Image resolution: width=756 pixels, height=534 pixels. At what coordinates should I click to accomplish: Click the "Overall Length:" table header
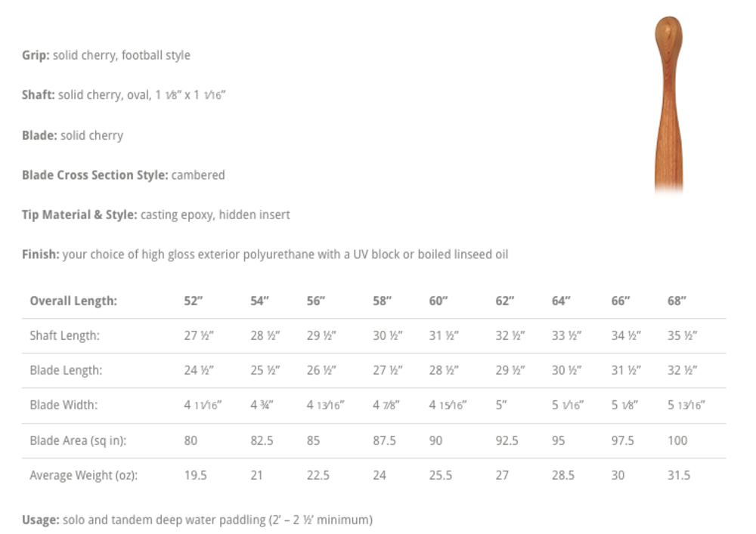point(73,301)
